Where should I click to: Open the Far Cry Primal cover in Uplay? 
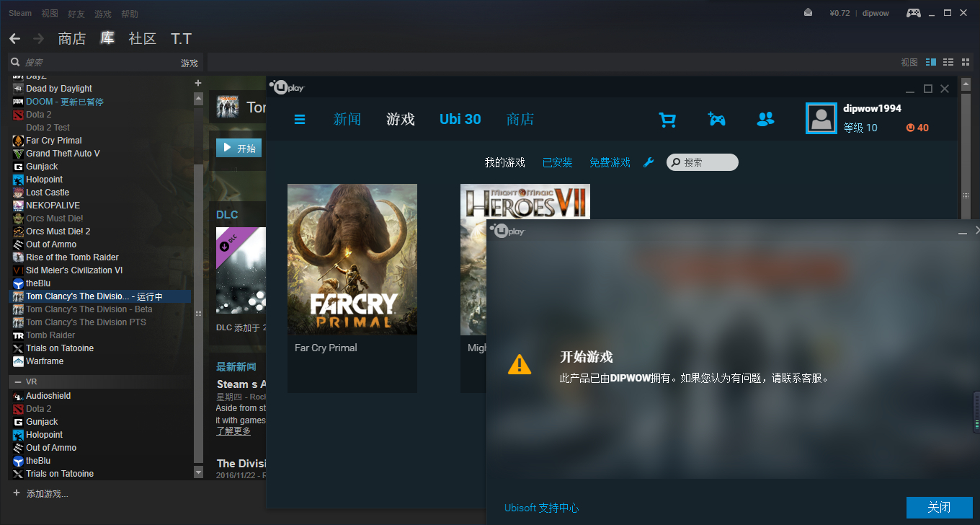(352, 260)
